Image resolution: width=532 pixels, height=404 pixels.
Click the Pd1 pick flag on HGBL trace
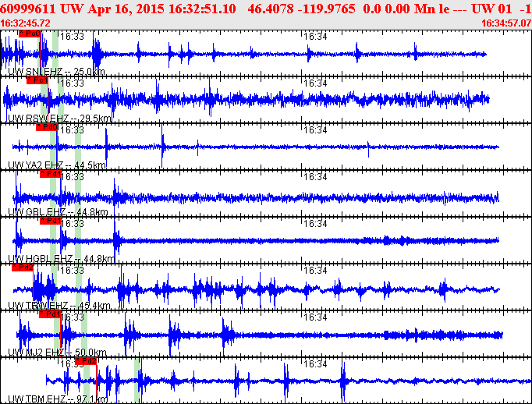(51, 221)
